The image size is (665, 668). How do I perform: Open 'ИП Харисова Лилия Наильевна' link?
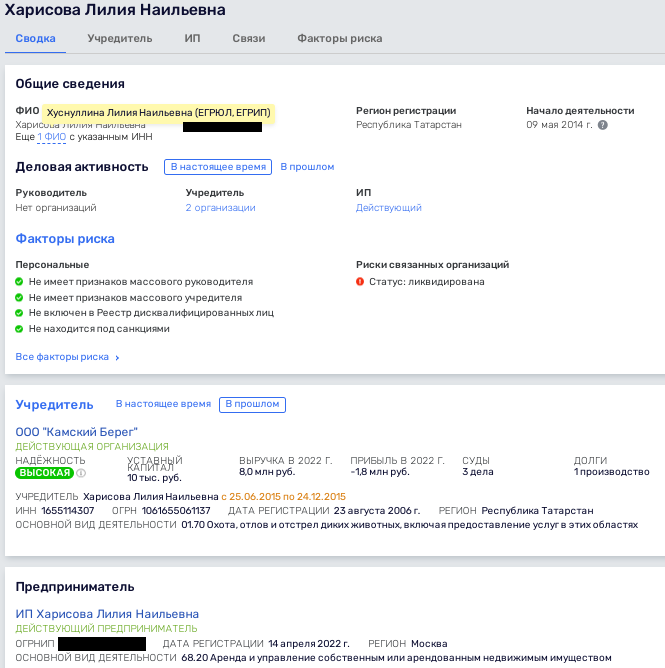tap(107, 614)
